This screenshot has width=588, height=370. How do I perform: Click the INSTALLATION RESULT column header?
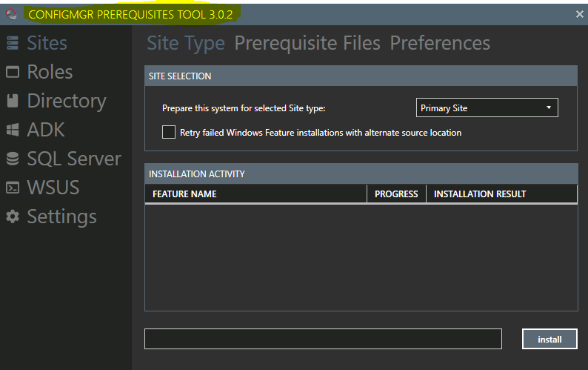[502, 194]
